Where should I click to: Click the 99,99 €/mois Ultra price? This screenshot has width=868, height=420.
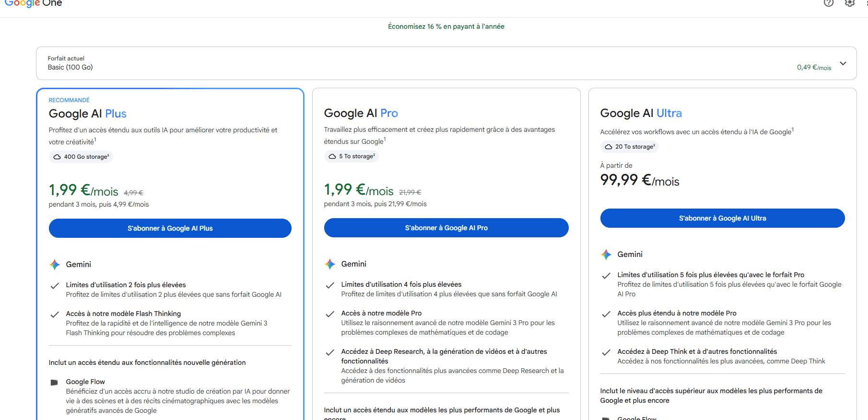[640, 180]
